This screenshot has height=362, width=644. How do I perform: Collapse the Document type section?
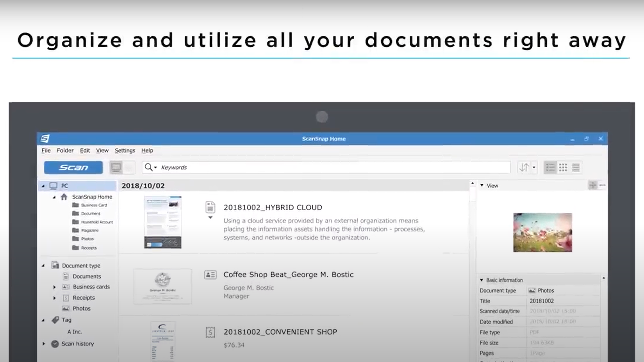(43, 266)
